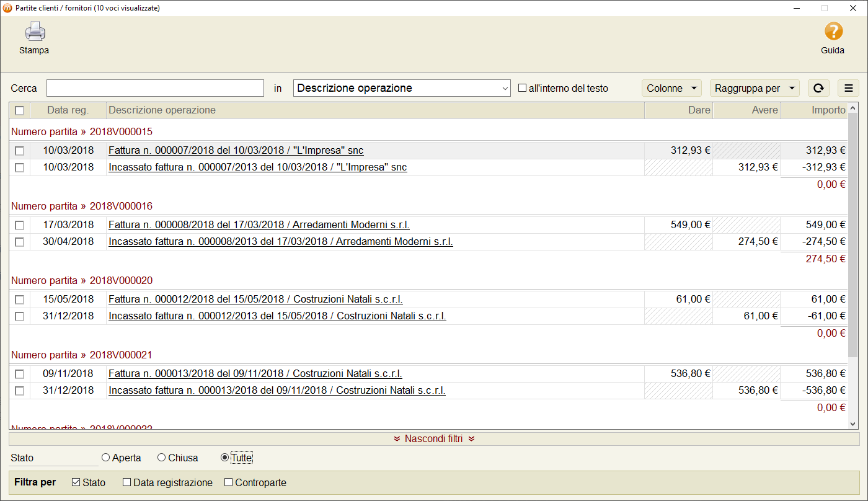Tick the select-all checkbox in header
This screenshot has height=501, width=868.
click(x=20, y=110)
